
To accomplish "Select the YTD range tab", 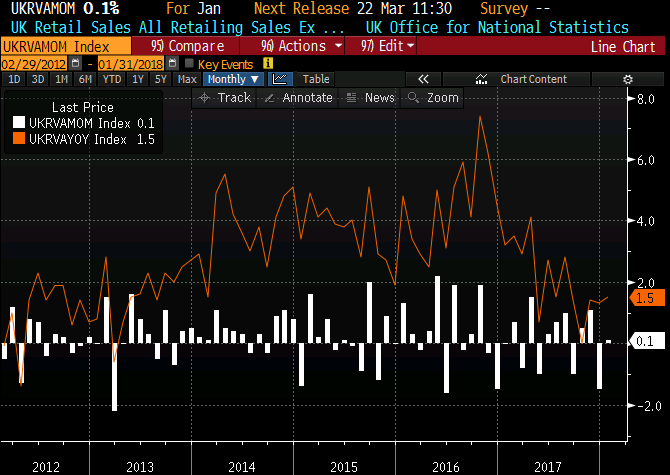I will tap(112, 79).
